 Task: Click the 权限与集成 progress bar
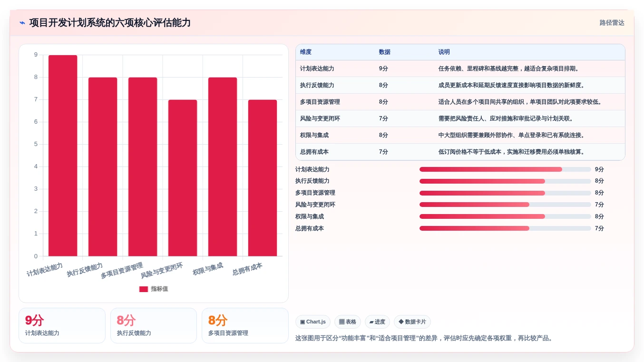[x=505, y=216]
